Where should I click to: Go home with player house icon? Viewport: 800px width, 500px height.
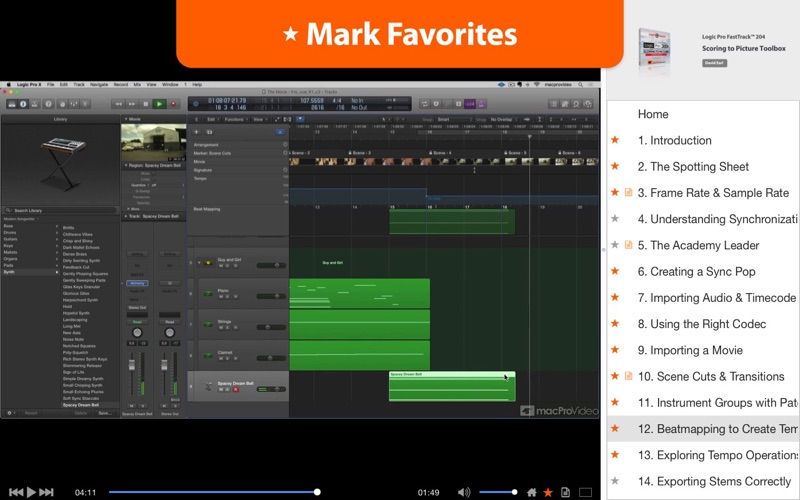(532, 492)
